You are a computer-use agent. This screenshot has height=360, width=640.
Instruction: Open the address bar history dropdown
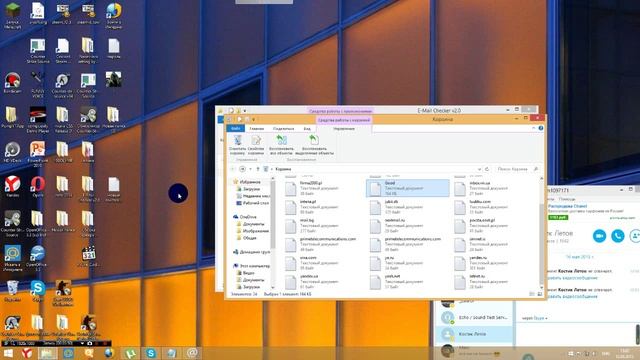[x=479, y=169]
